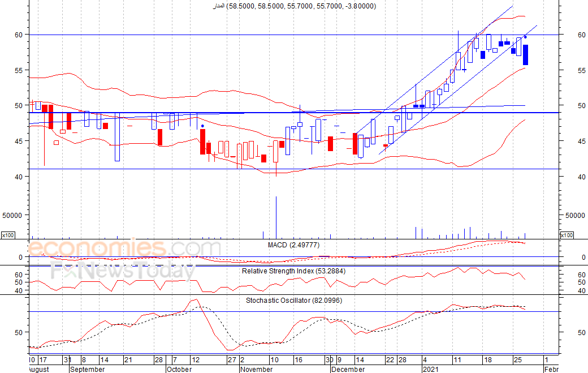Click the 50000 volume label on right axis
This screenshot has height=373, width=588.
pyautogui.click(x=575, y=216)
